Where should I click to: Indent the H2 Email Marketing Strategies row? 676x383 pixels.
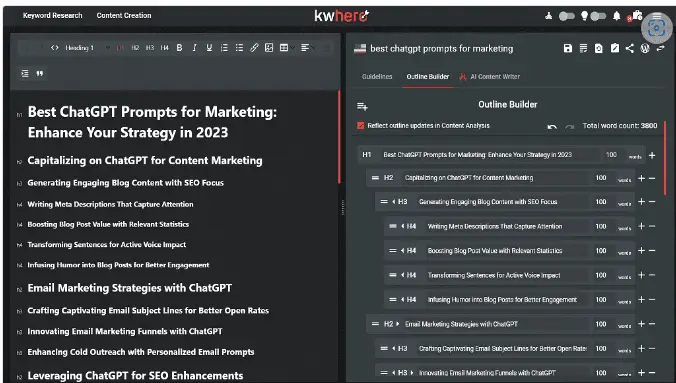397,324
